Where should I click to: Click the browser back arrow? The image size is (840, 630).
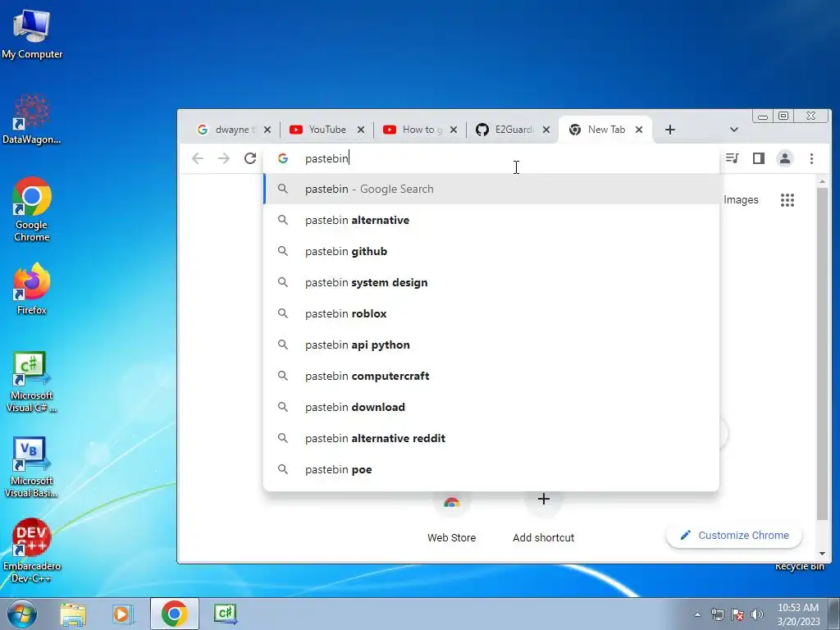click(x=198, y=158)
